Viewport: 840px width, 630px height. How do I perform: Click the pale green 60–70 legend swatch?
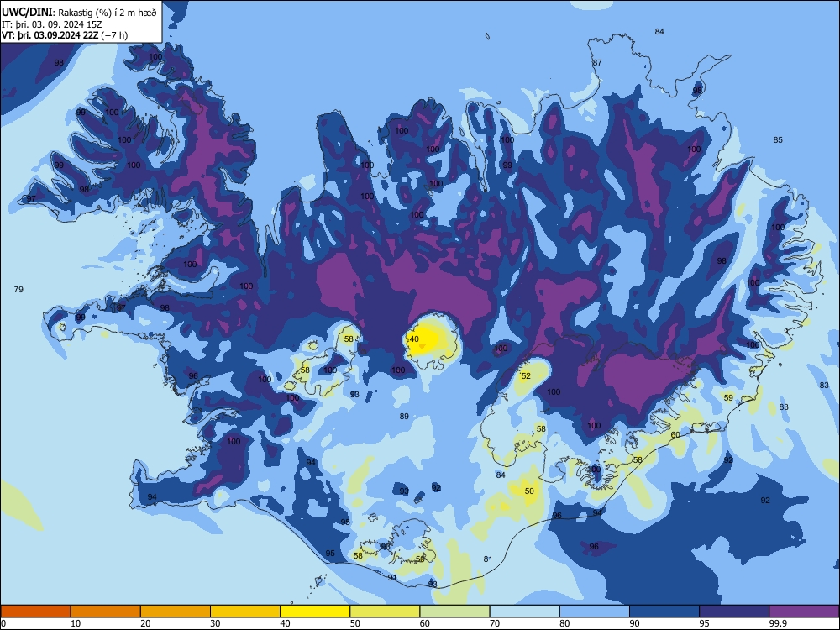click(x=454, y=612)
